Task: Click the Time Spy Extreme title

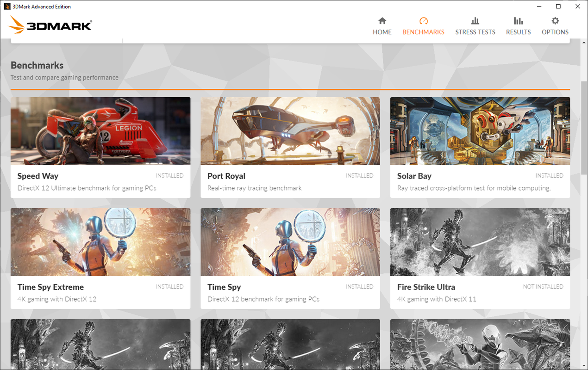Action: coord(50,287)
